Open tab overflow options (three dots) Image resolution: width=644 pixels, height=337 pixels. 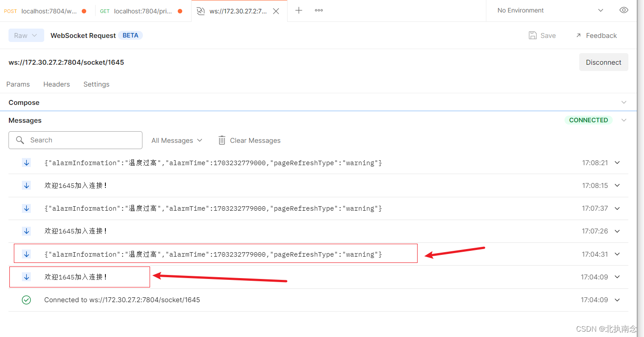[319, 10]
